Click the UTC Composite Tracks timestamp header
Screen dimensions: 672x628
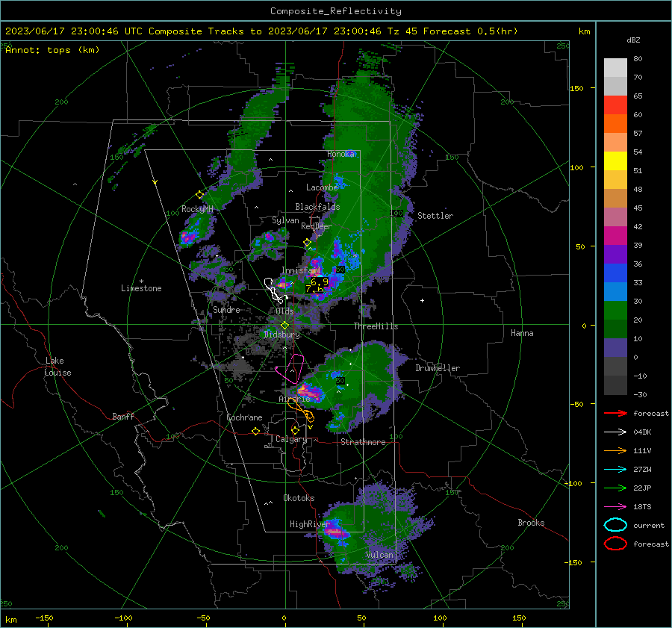point(261,31)
